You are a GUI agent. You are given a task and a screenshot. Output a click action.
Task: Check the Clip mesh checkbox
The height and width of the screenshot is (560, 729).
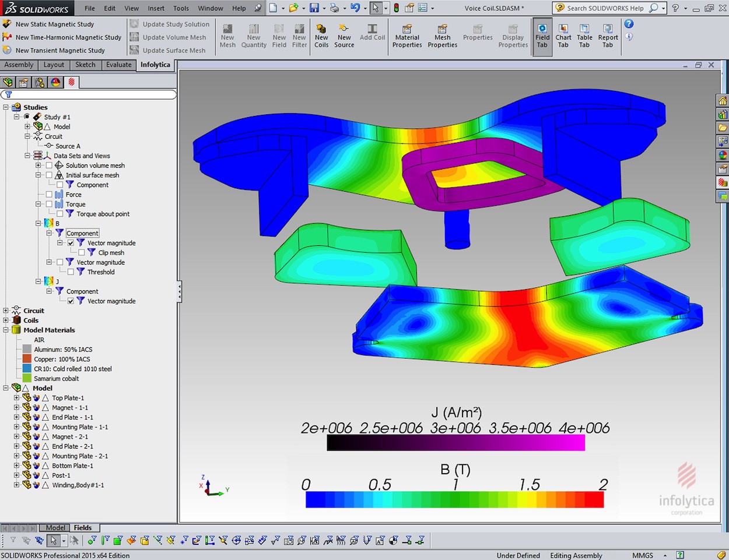click(82, 252)
